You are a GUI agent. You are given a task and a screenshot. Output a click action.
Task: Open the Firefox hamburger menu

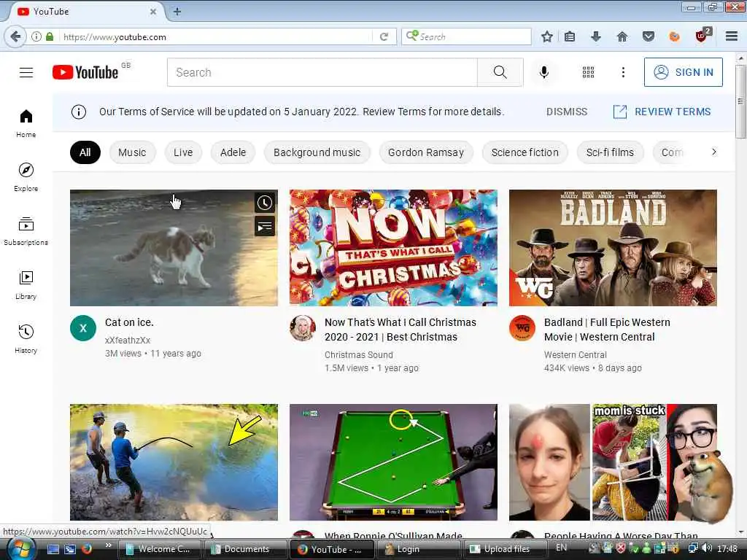(732, 36)
